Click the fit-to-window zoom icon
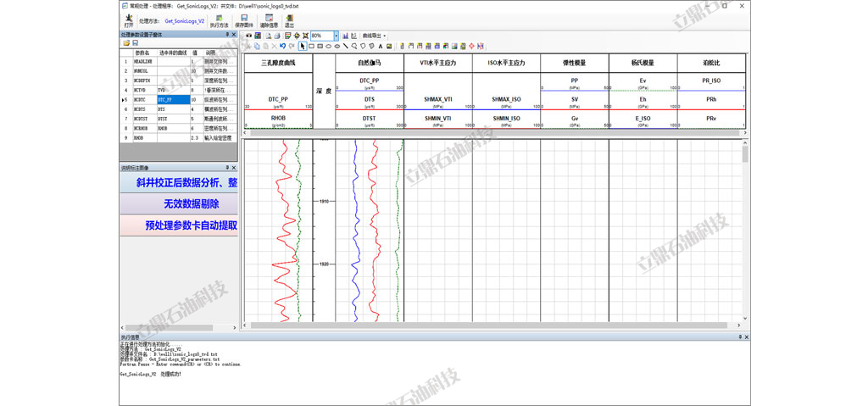Screen dimensions: 868x406 (x=305, y=36)
